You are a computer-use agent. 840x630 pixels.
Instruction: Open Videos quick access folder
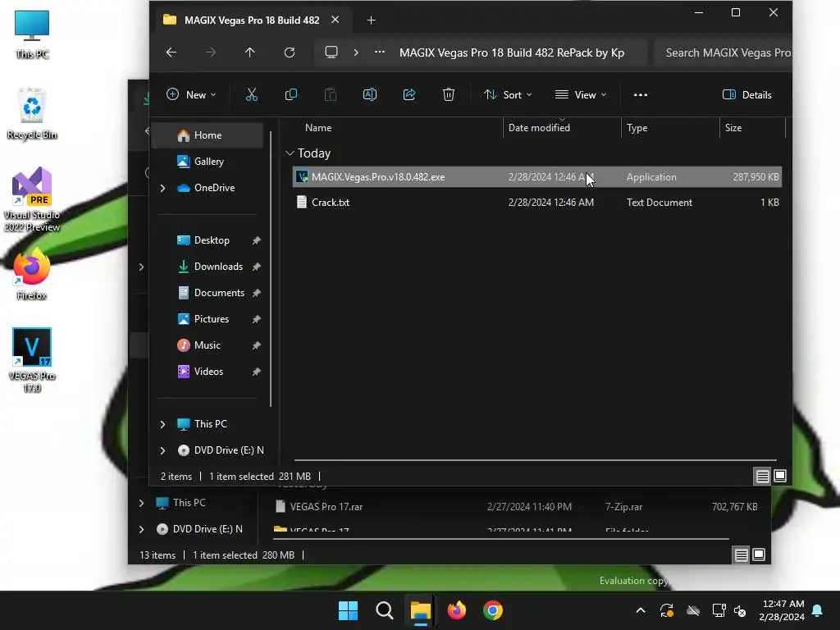[208, 372]
